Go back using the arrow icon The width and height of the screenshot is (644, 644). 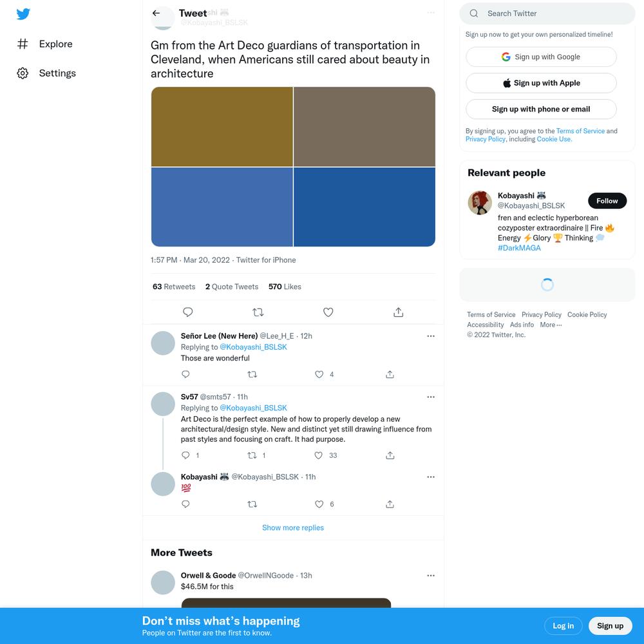pos(156,13)
